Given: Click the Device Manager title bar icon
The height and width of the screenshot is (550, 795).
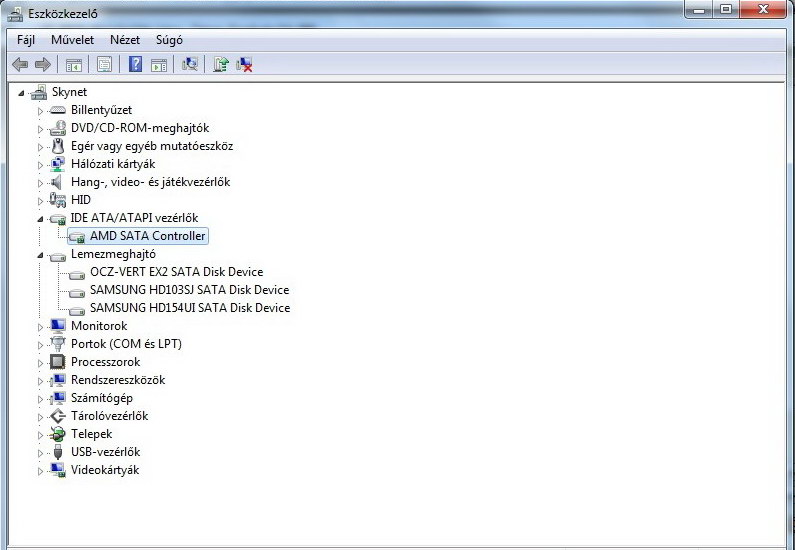Looking at the screenshot, I should (15, 14).
